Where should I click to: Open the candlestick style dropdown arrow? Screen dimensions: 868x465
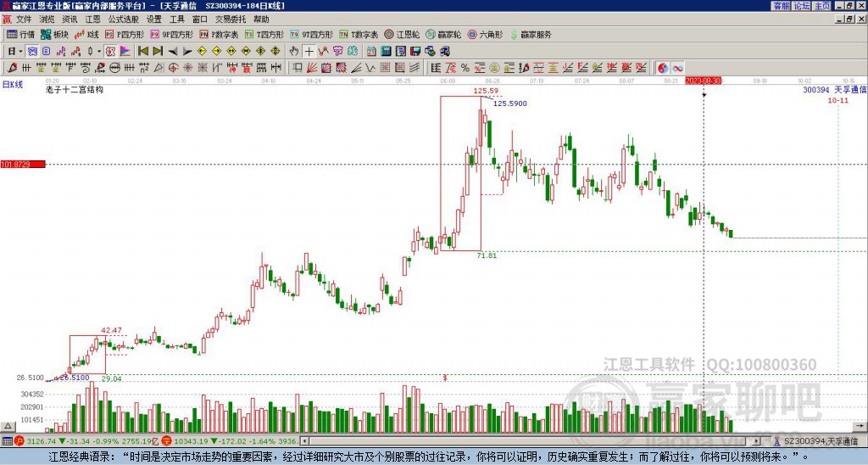click(99, 52)
